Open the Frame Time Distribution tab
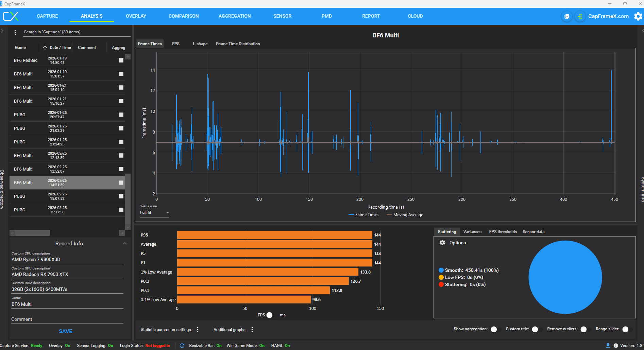Screen dimensions: 644x350 click(x=238, y=44)
